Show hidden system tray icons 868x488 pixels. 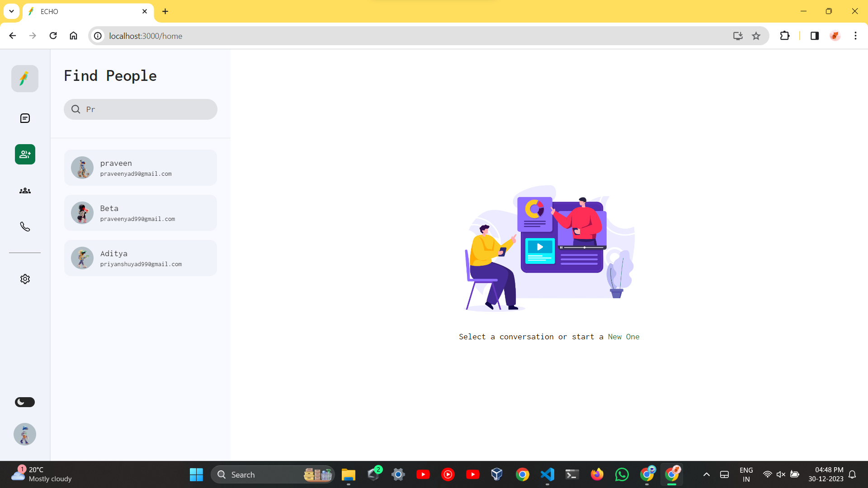point(707,474)
